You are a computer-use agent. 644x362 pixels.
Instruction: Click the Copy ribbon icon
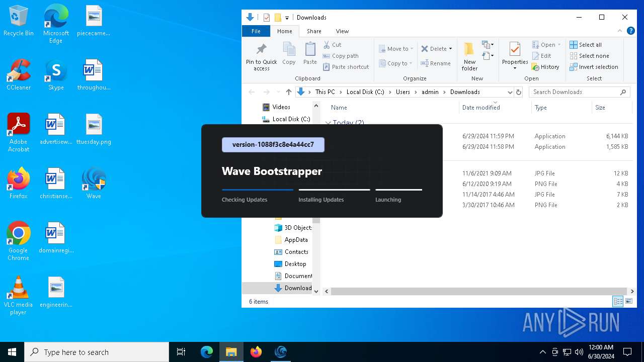(x=289, y=53)
